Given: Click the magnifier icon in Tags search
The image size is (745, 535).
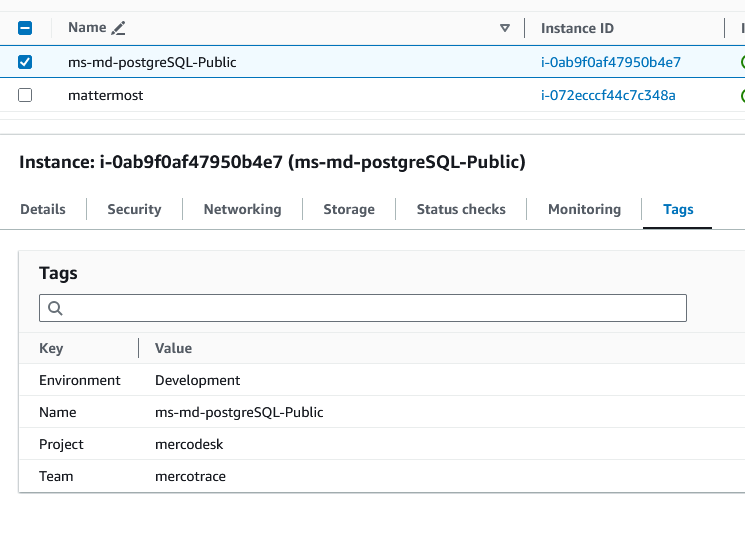Looking at the screenshot, I should point(55,308).
